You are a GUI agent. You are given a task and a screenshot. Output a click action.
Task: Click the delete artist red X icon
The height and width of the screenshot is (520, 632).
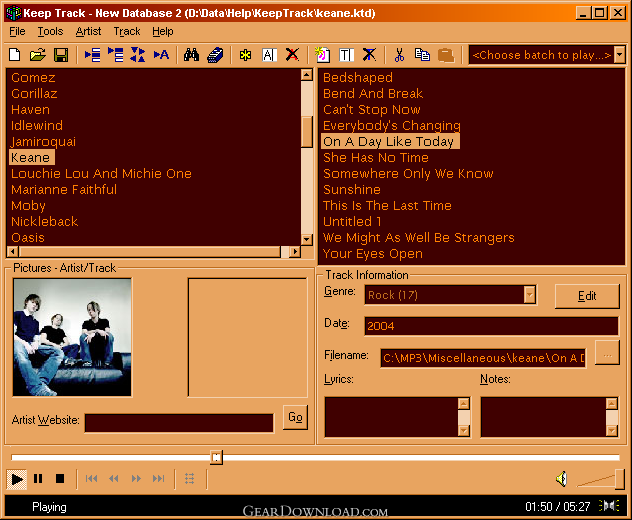point(292,54)
